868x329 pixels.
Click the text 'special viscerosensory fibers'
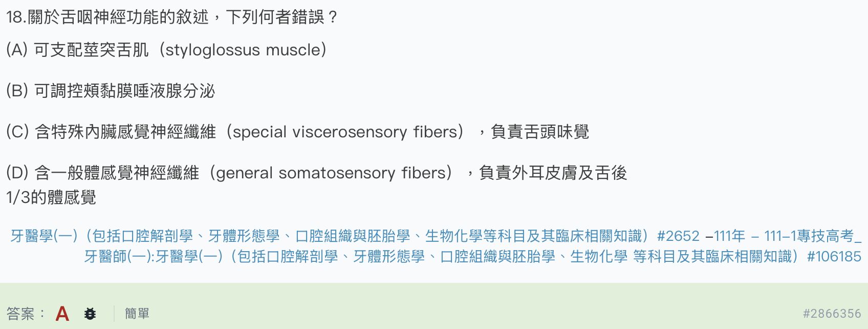(x=344, y=132)
